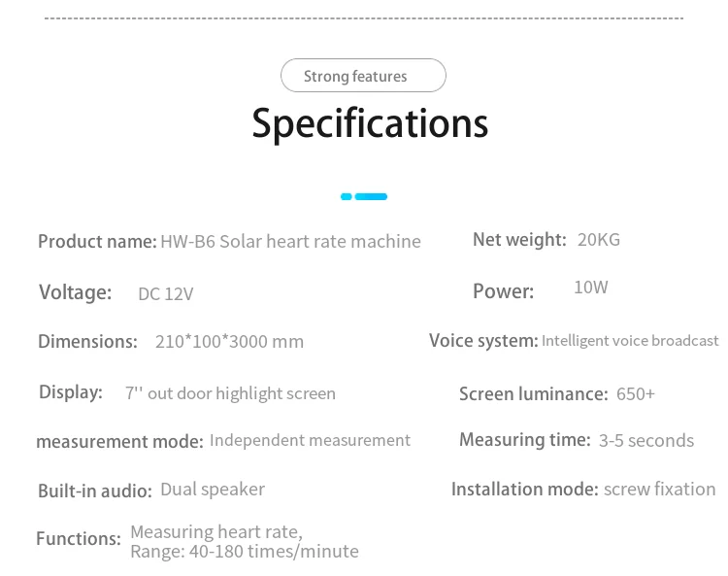728x576 pixels.
Task: Click the 10W power value
Action: (x=591, y=288)
